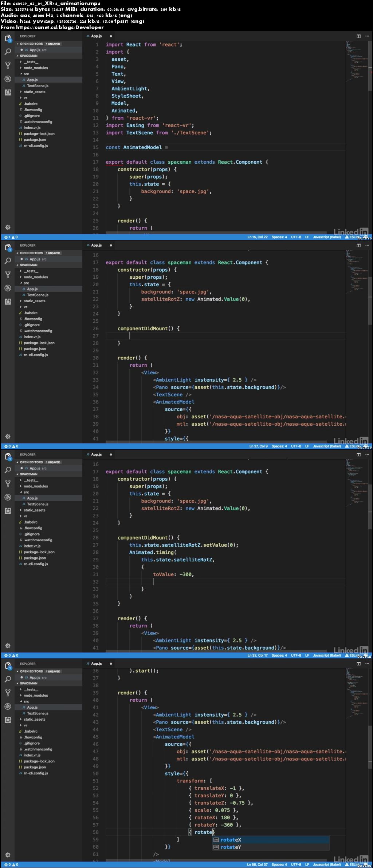Click 'UTF-8' encoding in the third frame
Image resolution: width=373 pixels, height=868 pixels.
pos(296,656)
